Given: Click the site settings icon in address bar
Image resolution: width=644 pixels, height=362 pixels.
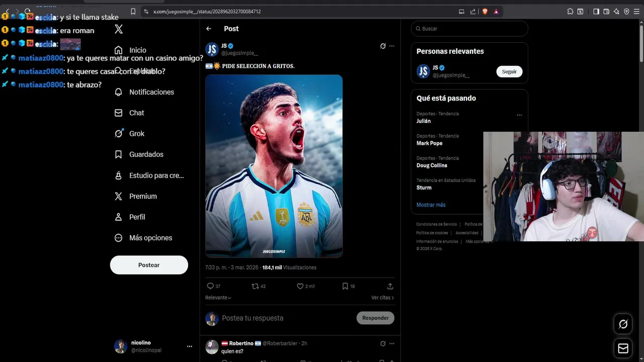Looking at the screenshot, I should coord(146,12).
